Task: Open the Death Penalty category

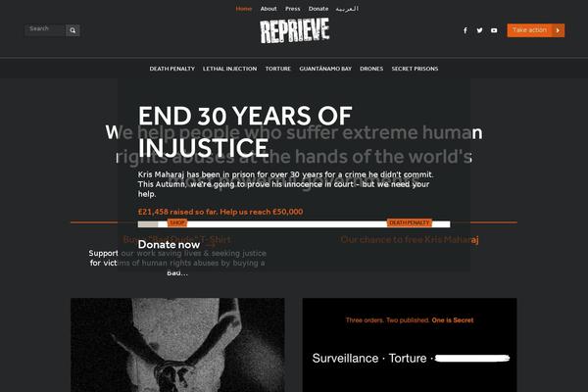Action: pyautogui.click(x=172, y=69)
